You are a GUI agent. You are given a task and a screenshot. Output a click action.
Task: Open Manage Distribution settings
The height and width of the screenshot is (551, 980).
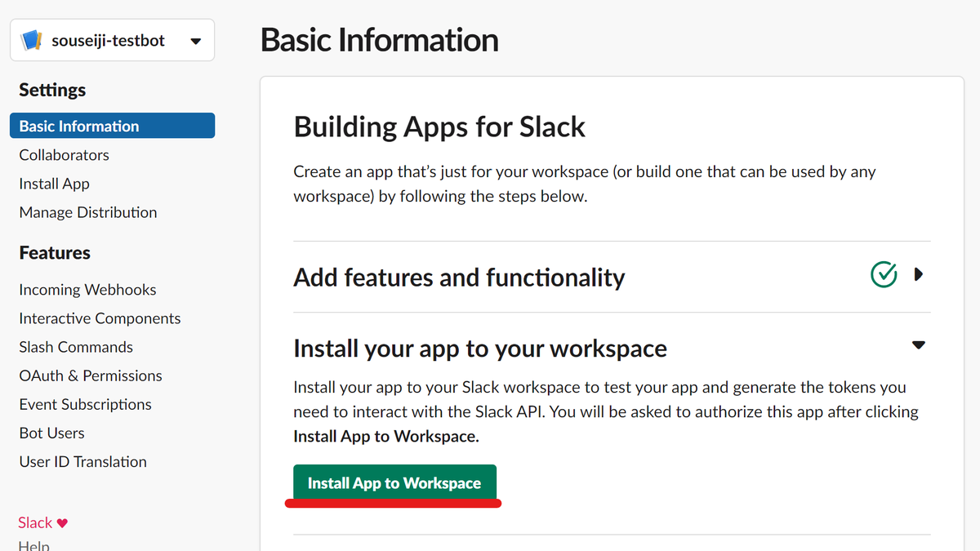88,212
